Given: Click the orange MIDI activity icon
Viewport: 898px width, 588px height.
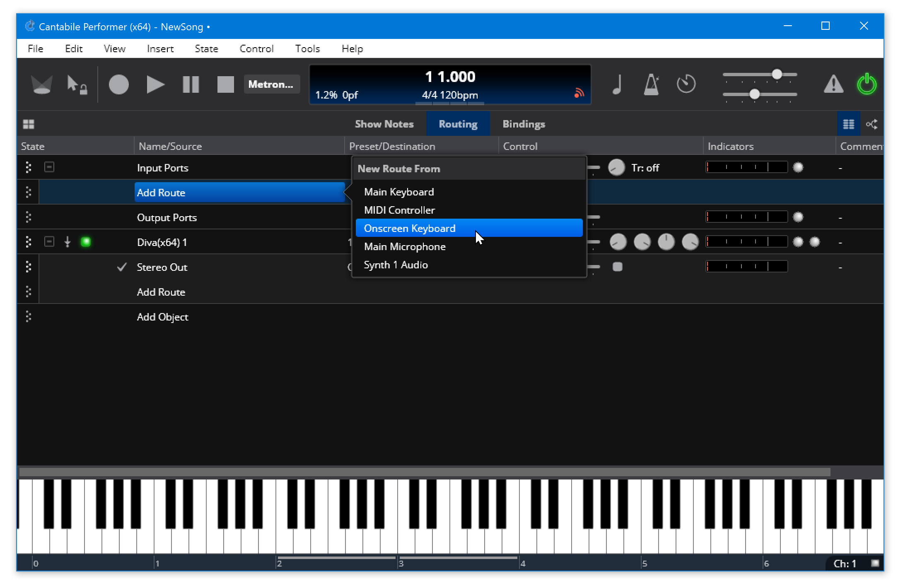Looking at the screenshot, I should (x=579, y=93).
